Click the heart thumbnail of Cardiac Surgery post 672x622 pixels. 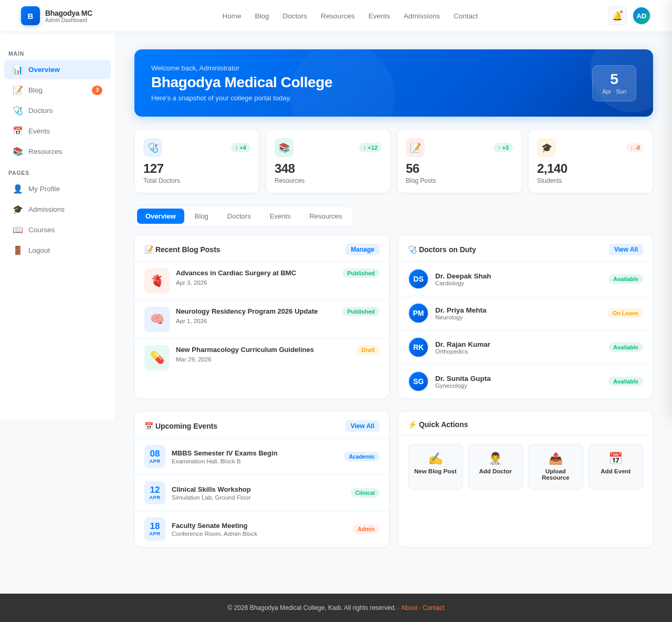(x=157, y=281)
